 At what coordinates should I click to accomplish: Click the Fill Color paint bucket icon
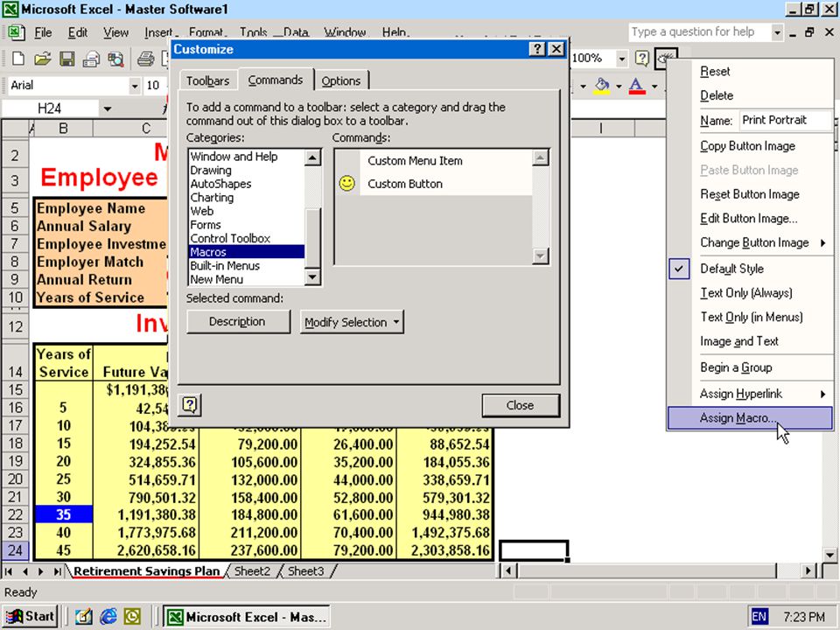(602, 86)
